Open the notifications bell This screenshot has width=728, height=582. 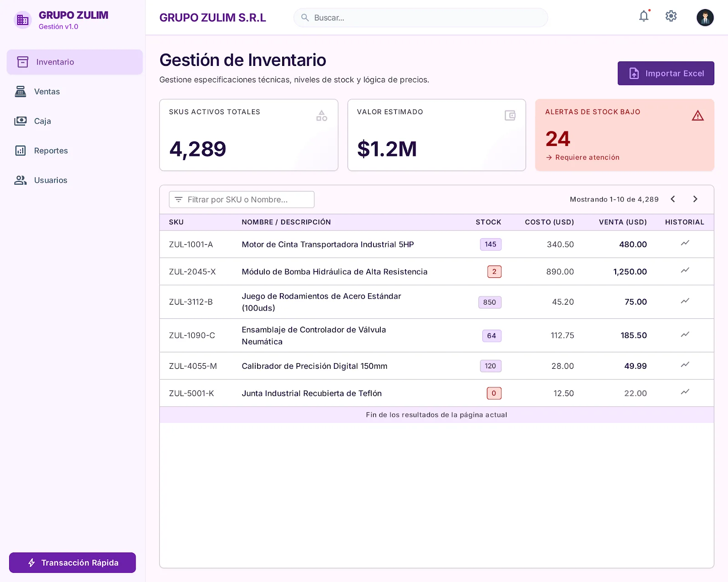tap(643, 16)
